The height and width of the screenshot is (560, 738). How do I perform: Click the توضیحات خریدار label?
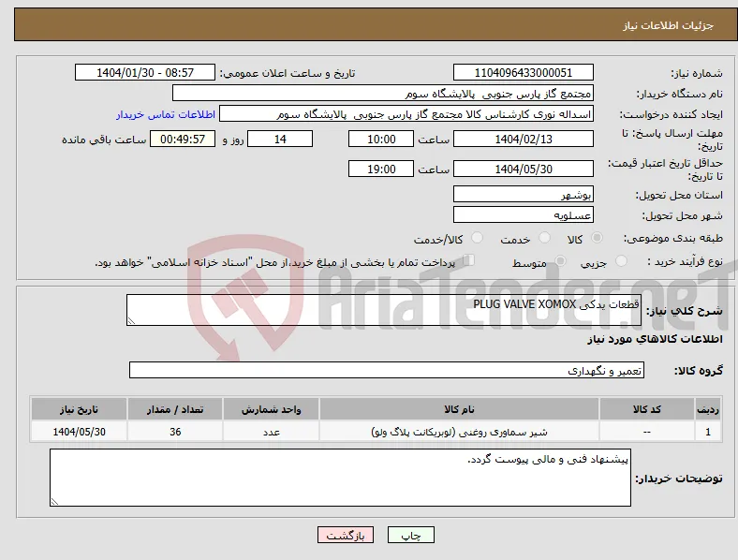(679, 479)
